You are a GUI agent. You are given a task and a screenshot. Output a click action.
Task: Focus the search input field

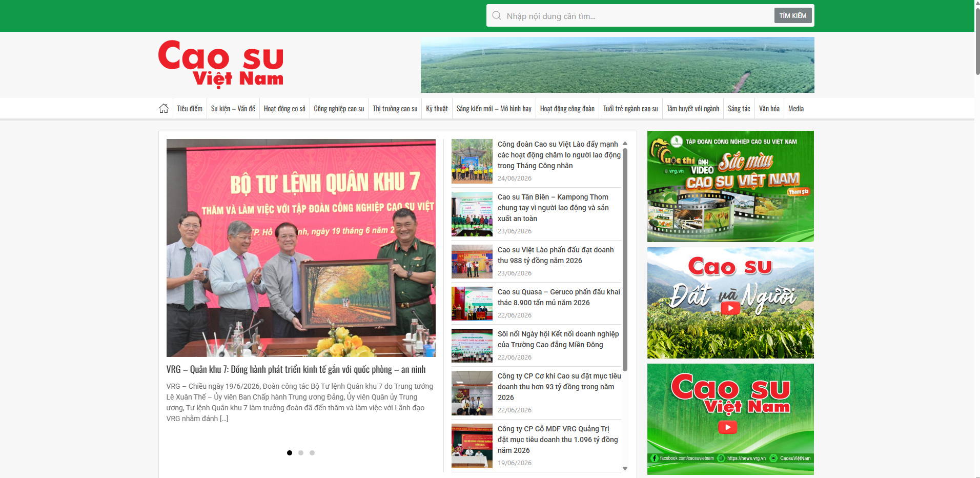tap(638, 16)
